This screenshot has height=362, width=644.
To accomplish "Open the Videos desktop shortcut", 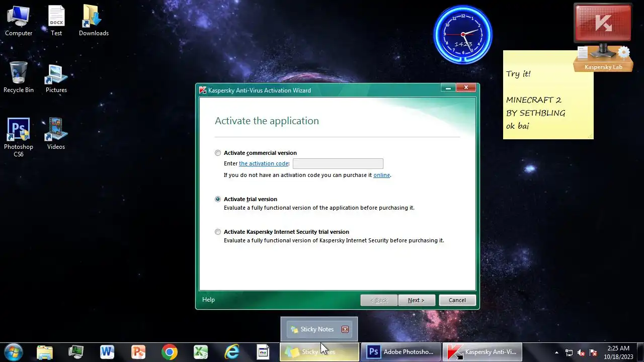I will [56, 134].
